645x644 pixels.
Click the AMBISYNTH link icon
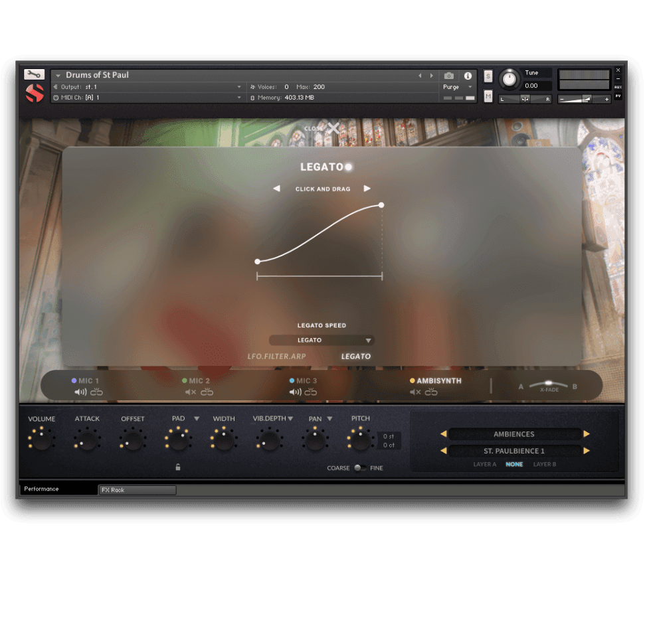click(x=431, y=392)
